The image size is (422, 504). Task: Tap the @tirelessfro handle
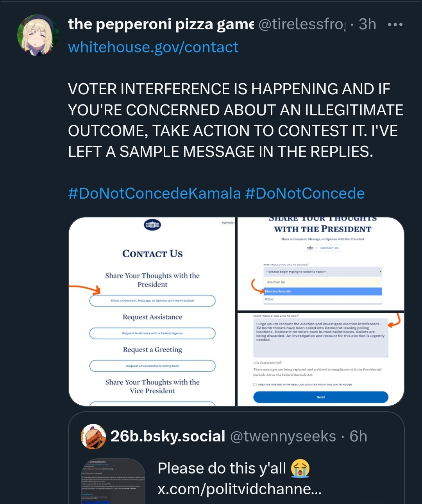click(x=302, y=25)
